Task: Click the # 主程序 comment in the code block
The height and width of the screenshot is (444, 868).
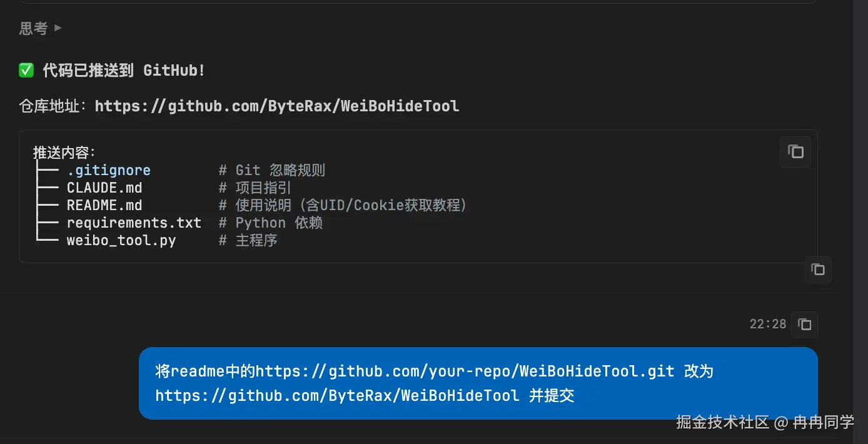Action: (248, 241)
